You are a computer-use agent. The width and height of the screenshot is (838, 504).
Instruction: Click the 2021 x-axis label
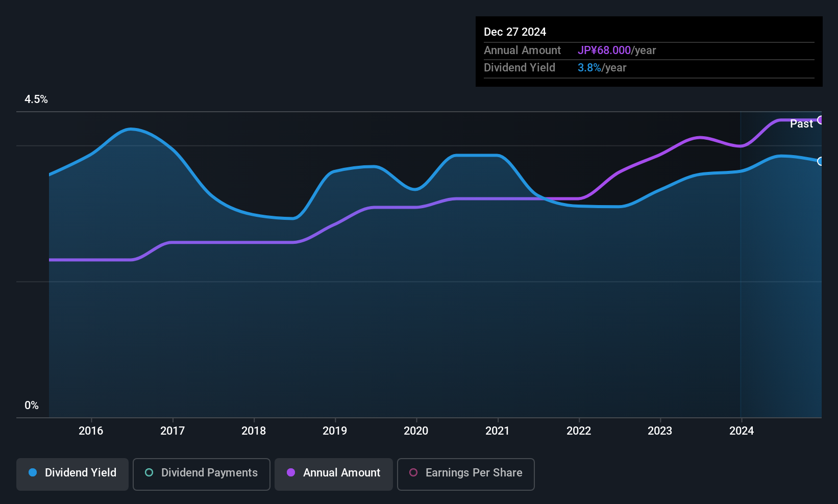(498, 431)
